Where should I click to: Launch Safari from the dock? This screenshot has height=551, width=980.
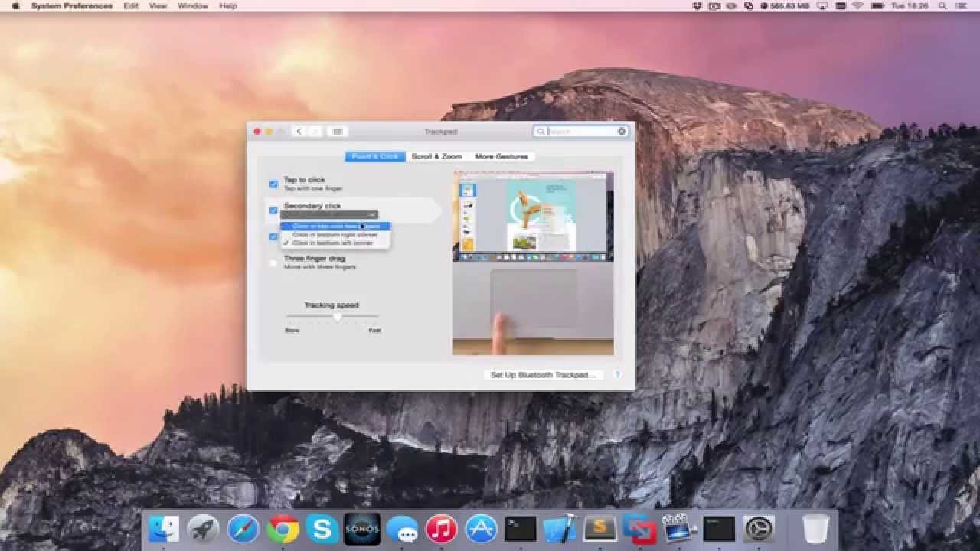243,529
